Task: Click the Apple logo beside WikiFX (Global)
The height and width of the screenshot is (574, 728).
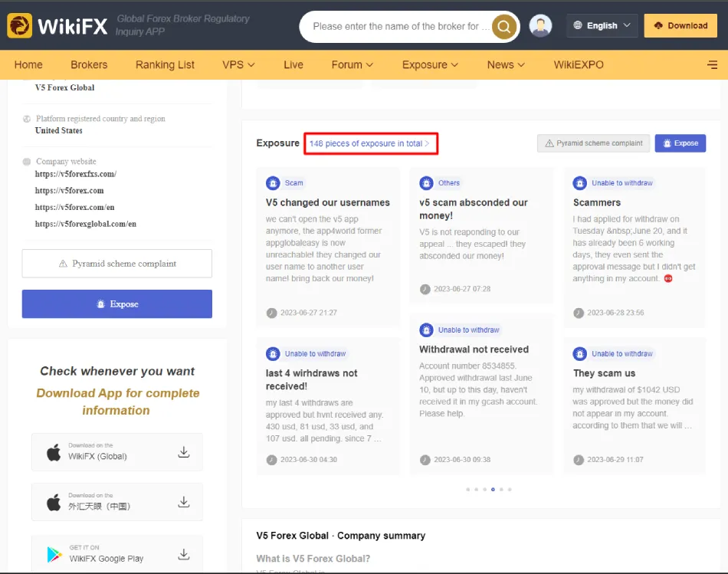Action: pyautogui.click(x=54, y=452)
